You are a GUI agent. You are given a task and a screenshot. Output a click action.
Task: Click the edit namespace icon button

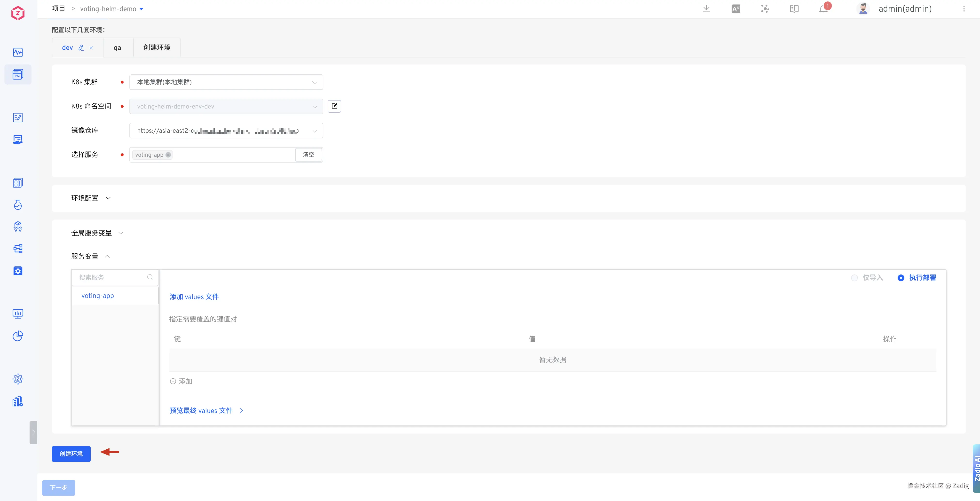[x=334, y=106]
